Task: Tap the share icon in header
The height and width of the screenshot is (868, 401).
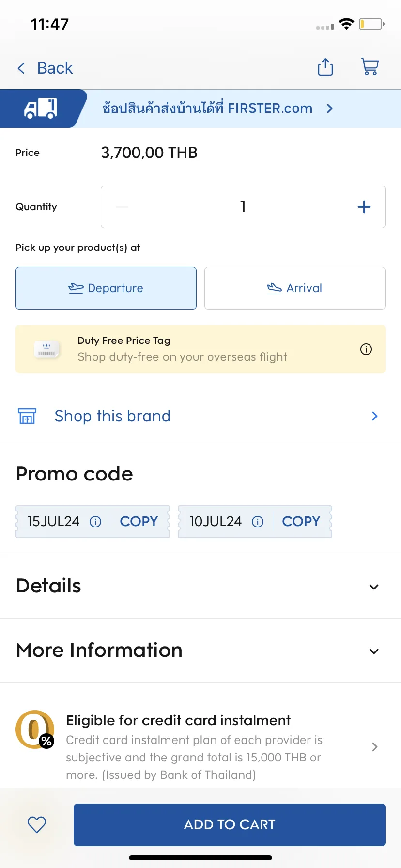Action: tap(325, 67)
